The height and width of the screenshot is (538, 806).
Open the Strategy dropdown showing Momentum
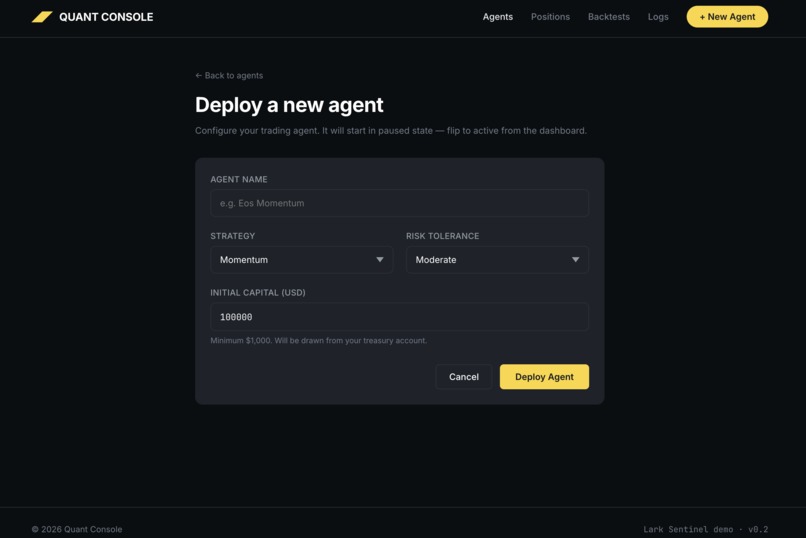(302, 259)
